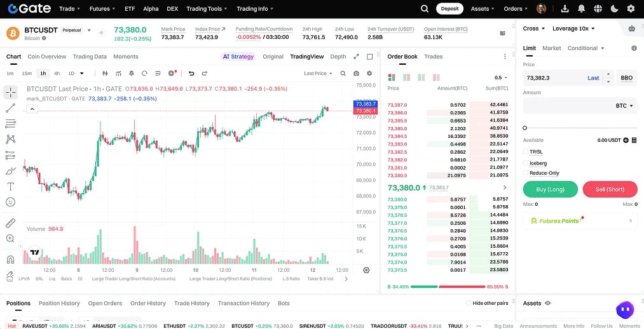
Task: Toggle magnet mode in drawing toolbar
Action: (x=11, y=259)
